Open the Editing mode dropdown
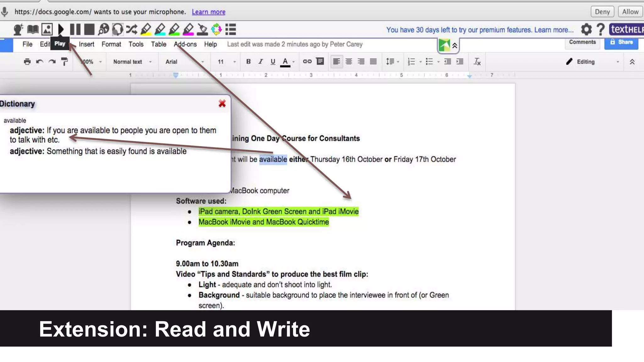The height and width of the screenshot is (362, 644). click(592, 62)
